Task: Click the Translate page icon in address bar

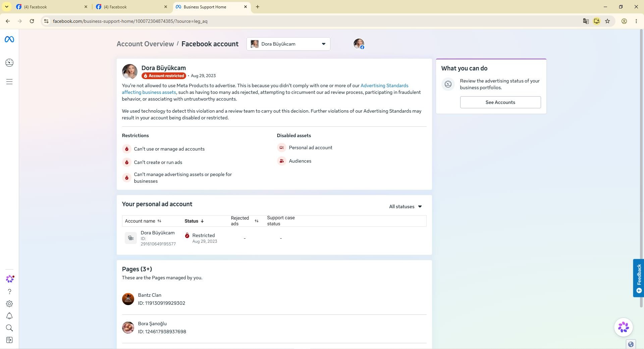Action: [586, 21]
